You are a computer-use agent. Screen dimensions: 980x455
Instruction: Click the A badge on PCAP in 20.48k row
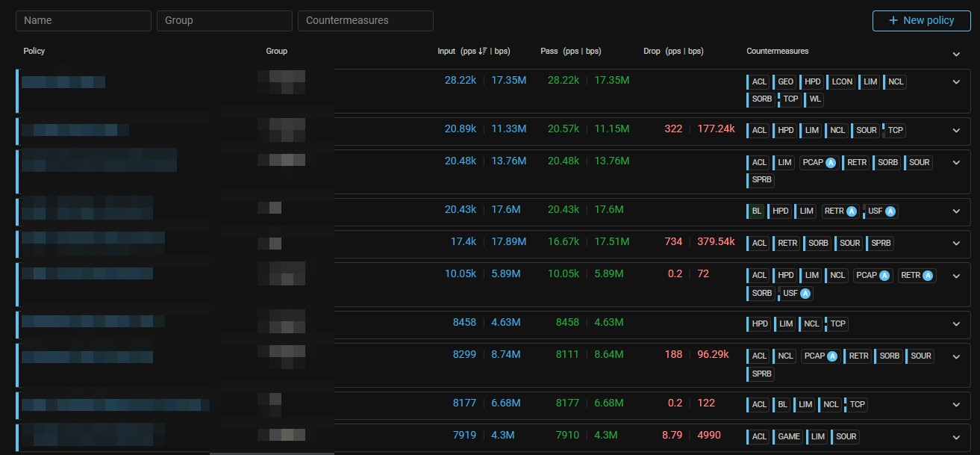(x=830, y=163)
